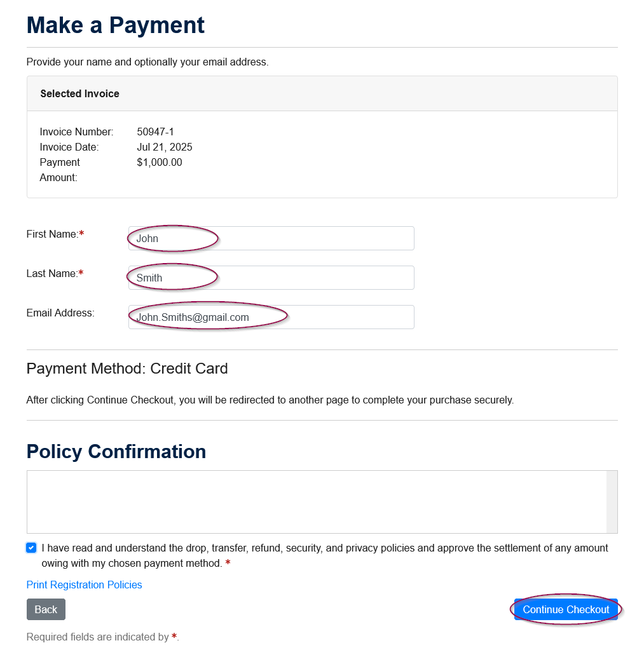Click the Back button

point(46,609)
